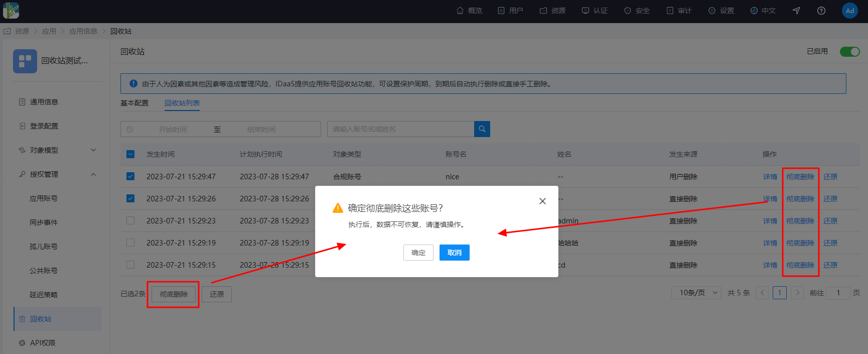Viewport: 868px width, 354px height.
Task: Select 回收站 in the sidebar
Action: 57,319
